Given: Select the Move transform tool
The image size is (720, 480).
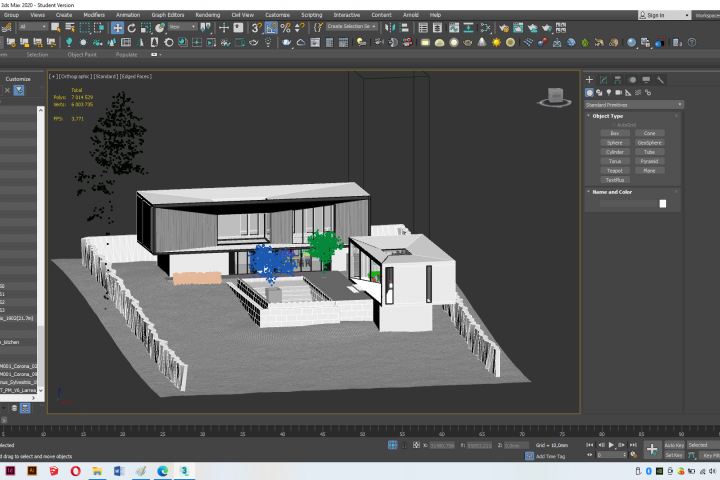Looking at the screenshot, I should [118, 28].
